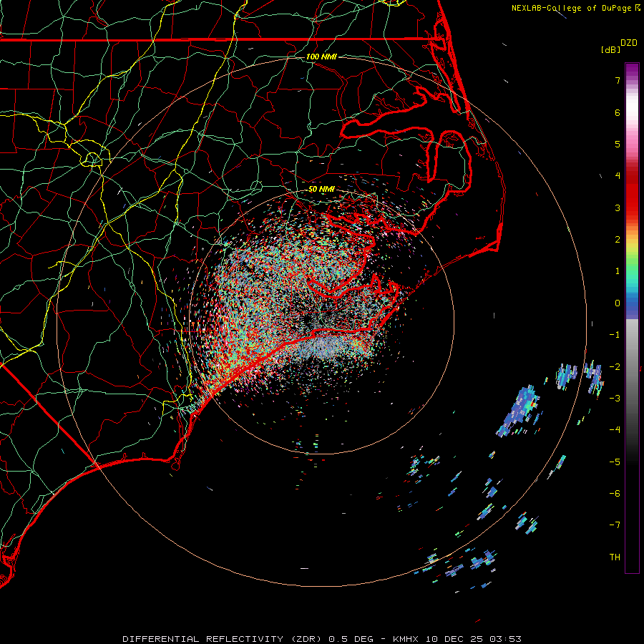644x644 pixels.
Task: Click the purple top of the color bar
Action: 632,70
